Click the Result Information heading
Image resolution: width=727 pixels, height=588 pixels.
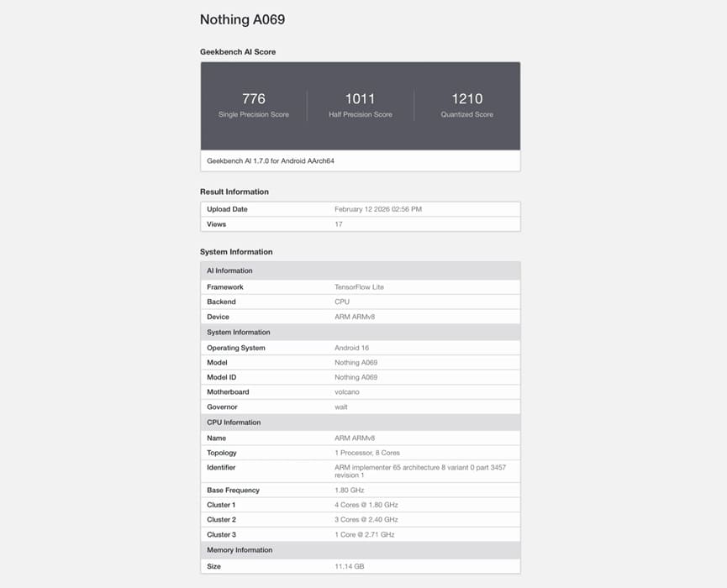[x=234, y=191]
